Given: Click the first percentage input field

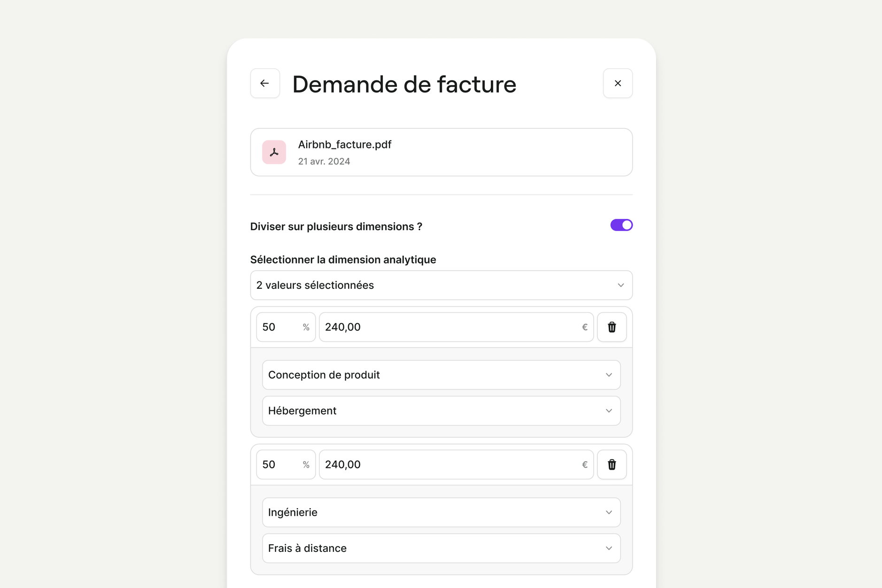Looking at the screenshot, I should pyautogui.click(x=280, y=327).
